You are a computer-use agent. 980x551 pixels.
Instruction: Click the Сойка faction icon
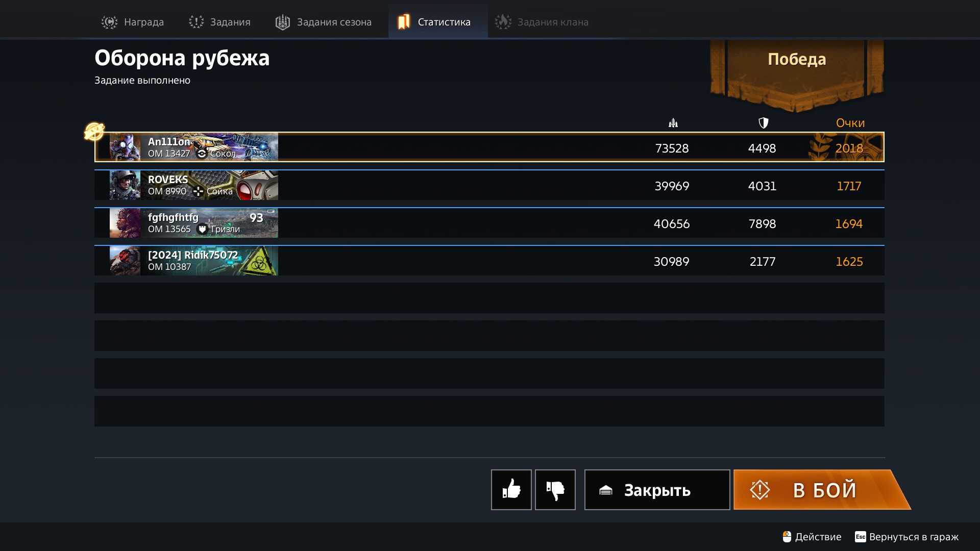(198, 191)
